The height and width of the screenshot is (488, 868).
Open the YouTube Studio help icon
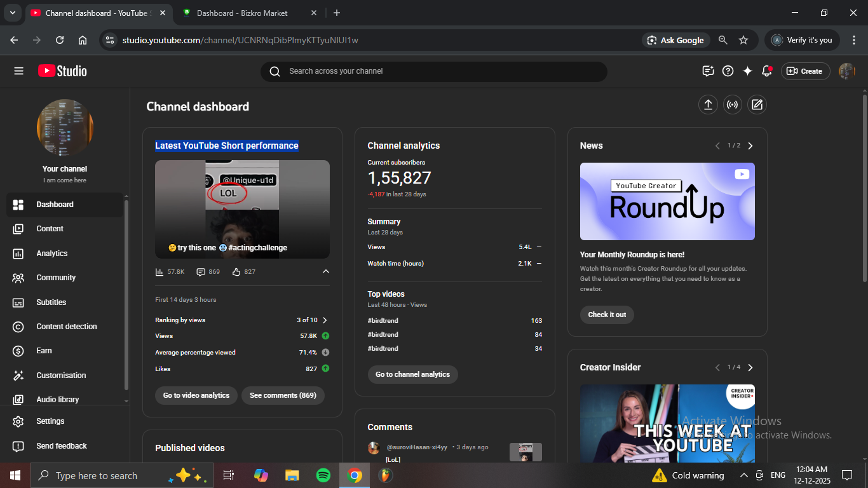[728, 71]
